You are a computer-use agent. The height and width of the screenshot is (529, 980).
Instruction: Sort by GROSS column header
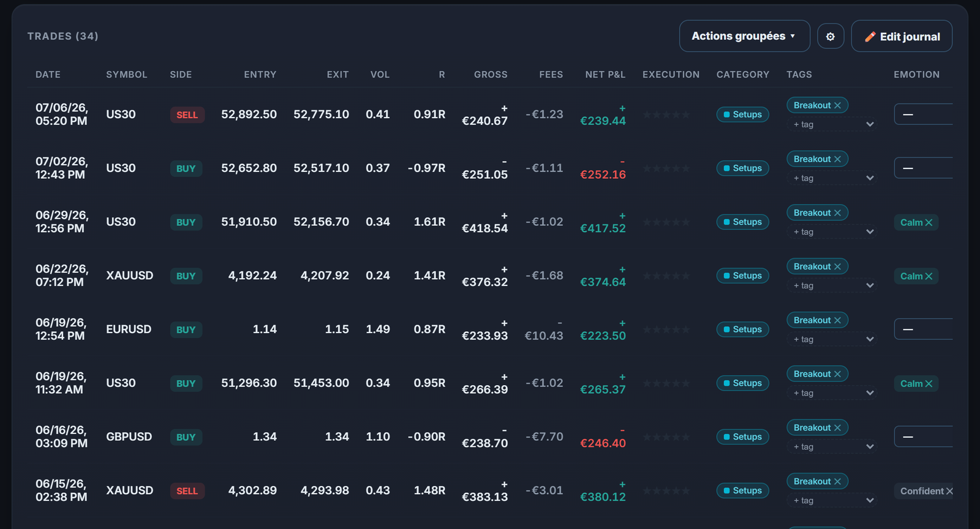[491, 75]
